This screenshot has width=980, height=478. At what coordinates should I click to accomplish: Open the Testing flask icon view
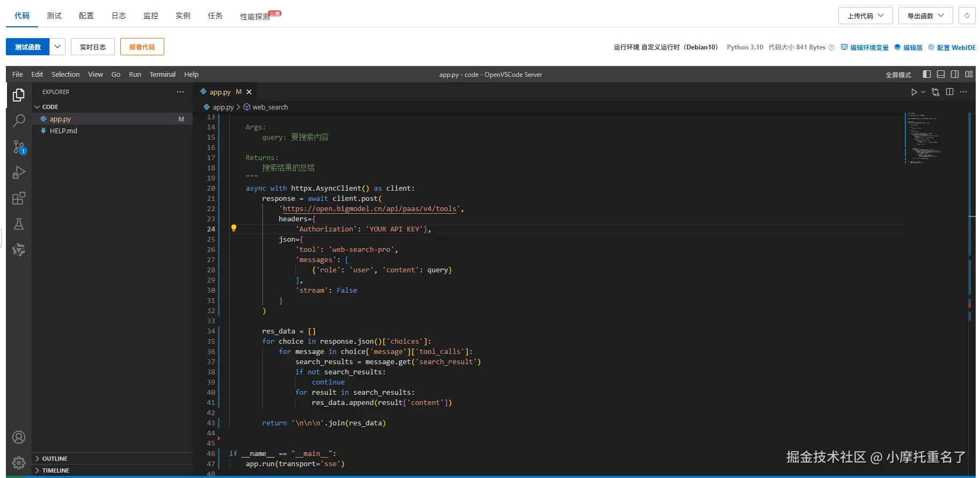point(19,224)
